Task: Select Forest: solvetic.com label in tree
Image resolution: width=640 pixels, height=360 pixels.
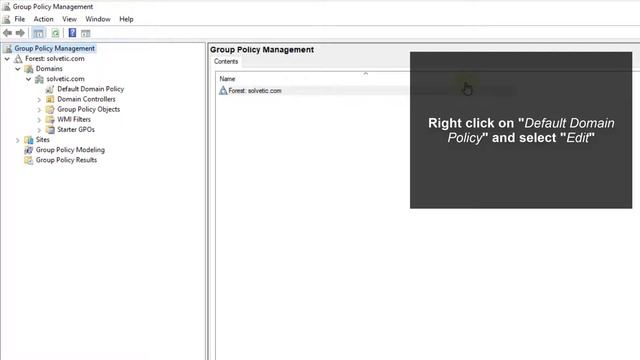Action: [55, 59]
